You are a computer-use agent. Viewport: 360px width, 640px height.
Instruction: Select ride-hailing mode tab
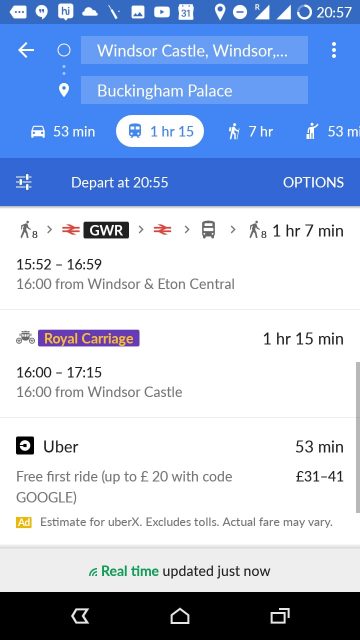tap(332, 131)
